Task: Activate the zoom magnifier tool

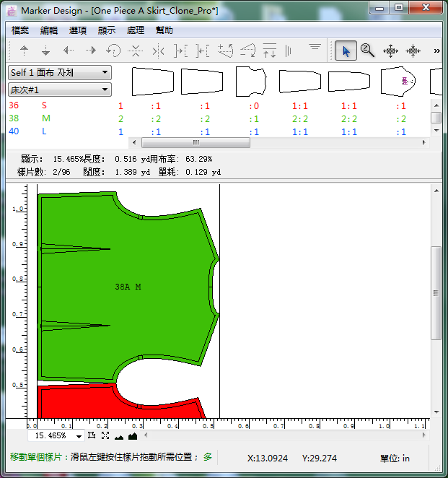Action: tap(367, 51)
